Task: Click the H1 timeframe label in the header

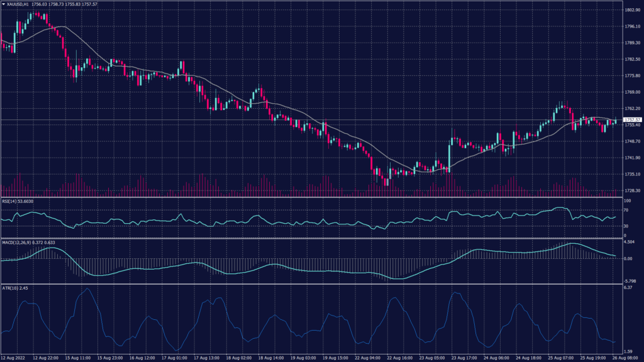Action: [x=28, y=4]
